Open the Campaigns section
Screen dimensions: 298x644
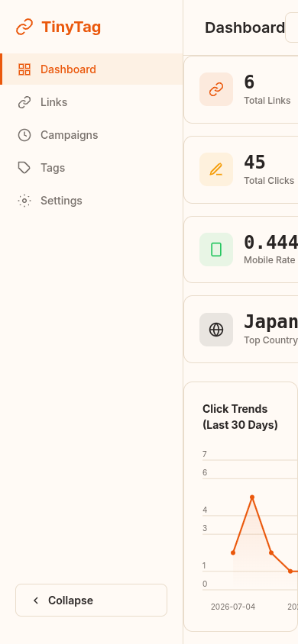click(91, 135)
